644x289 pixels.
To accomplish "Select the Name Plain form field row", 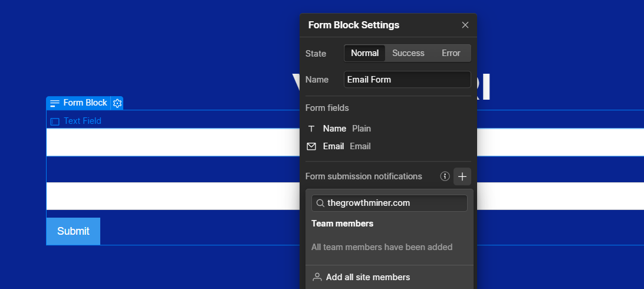I will (x=388, y=129).
